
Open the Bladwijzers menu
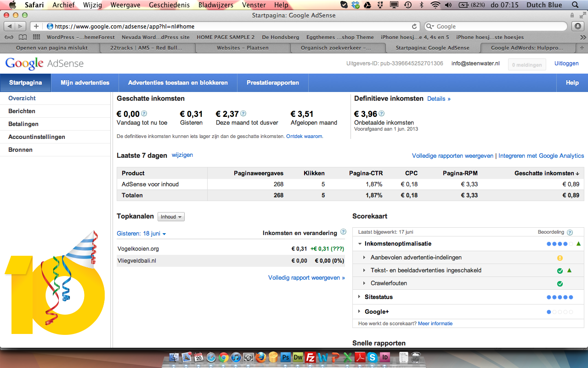pyautogui.click(x=216, y=5)
